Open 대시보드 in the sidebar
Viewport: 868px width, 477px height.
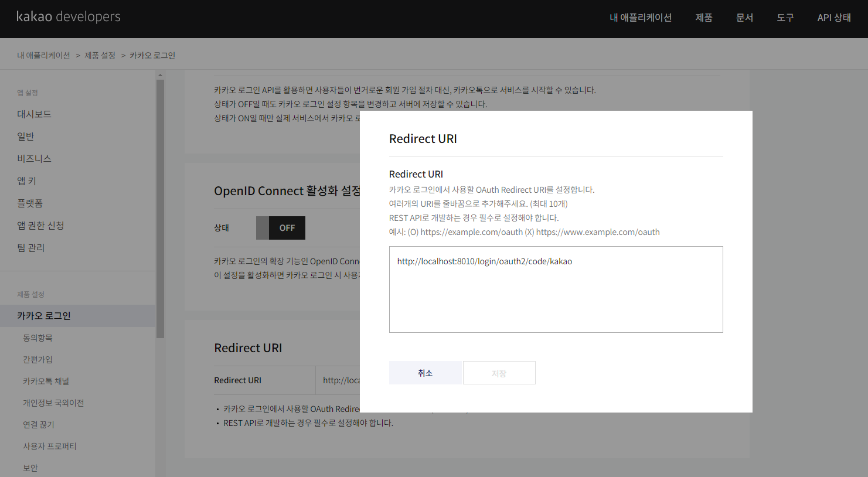(34, 114)
